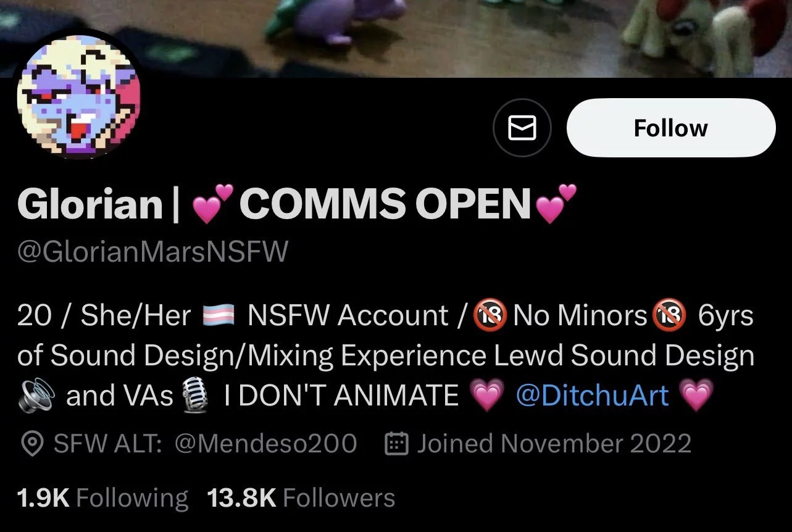Click the pink heart before @DitchuArt

(x=486, y=395)
